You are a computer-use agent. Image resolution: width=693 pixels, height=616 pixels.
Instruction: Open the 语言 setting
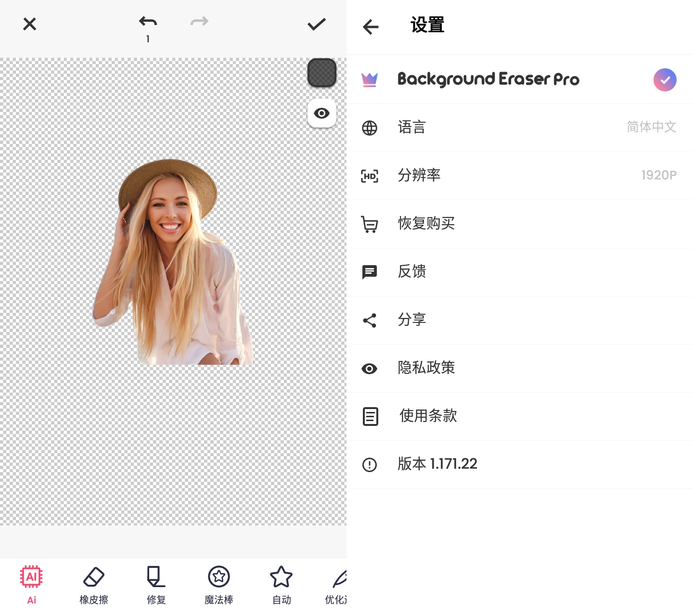[x=520, y=128]
